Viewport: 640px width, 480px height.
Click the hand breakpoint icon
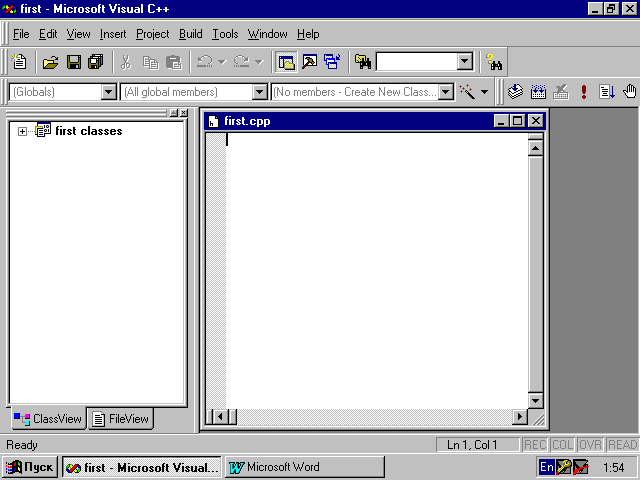[630, 92]
